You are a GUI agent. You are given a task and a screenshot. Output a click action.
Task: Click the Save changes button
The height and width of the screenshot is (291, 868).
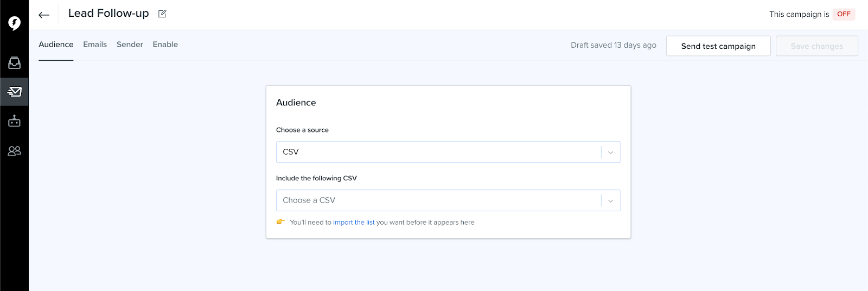coord(817,46)
